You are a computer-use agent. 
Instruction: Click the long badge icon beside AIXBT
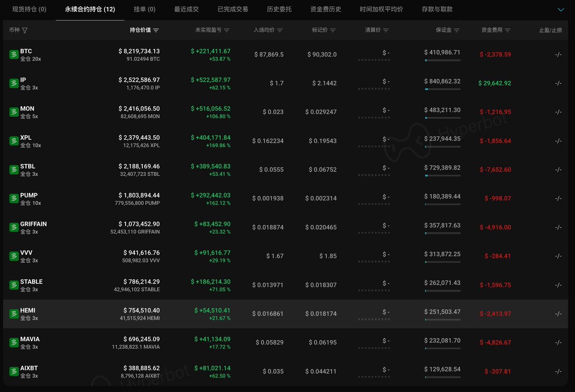click(x=14, y=371)
